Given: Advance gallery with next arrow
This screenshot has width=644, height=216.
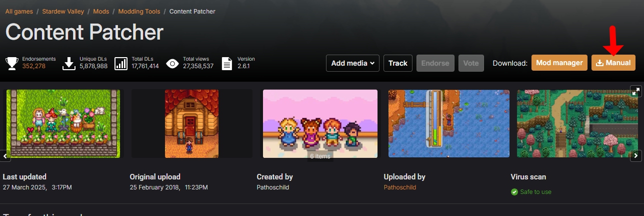Looking at the screenshot, I should (x=635, y=156).
